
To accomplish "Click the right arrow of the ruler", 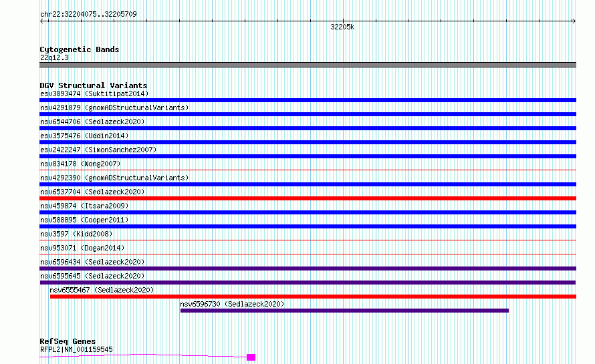I will point(574,21).
